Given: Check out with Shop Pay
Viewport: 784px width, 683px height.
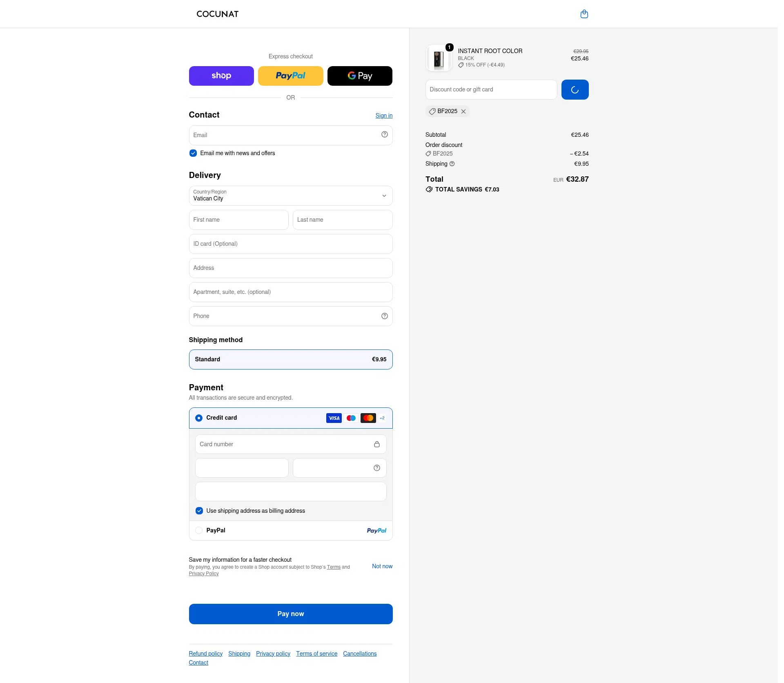Looking at the screenshot, I should click(221, 76).
